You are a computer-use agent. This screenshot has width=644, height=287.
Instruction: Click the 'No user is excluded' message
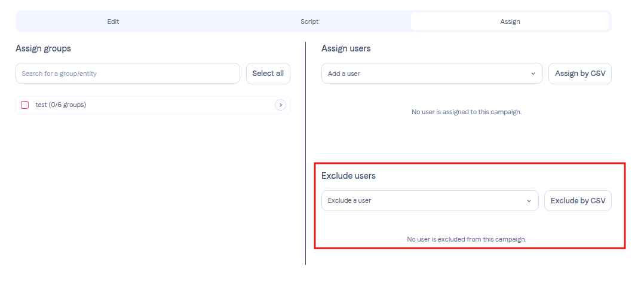click(x=467, y=239)
